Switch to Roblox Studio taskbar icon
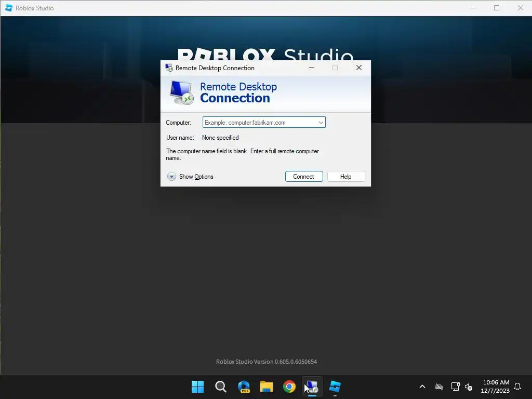Screen dimensions: 532x399 [x=335, y=387]
